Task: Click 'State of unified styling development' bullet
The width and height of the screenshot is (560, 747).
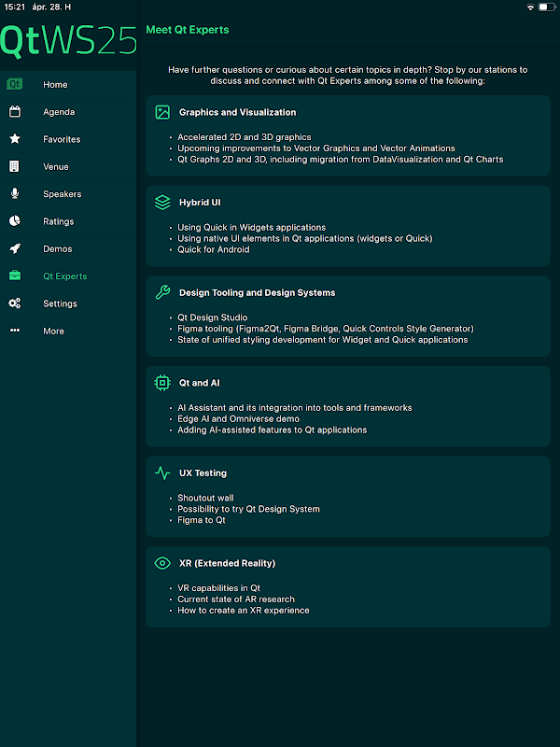Action: coord(323,340)
